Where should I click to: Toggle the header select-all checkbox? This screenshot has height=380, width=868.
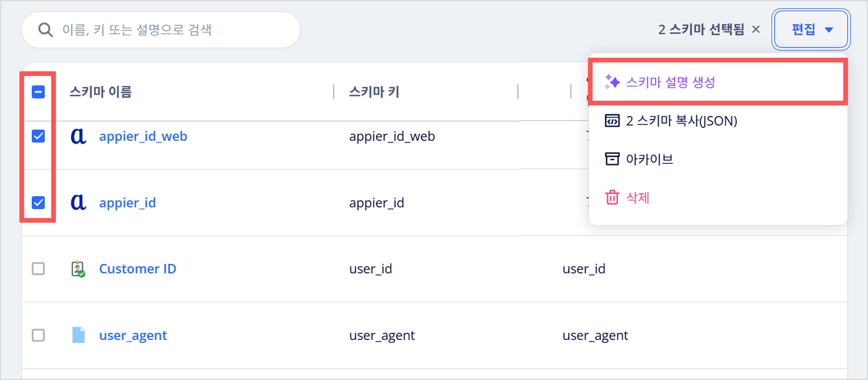coord(38,92)
